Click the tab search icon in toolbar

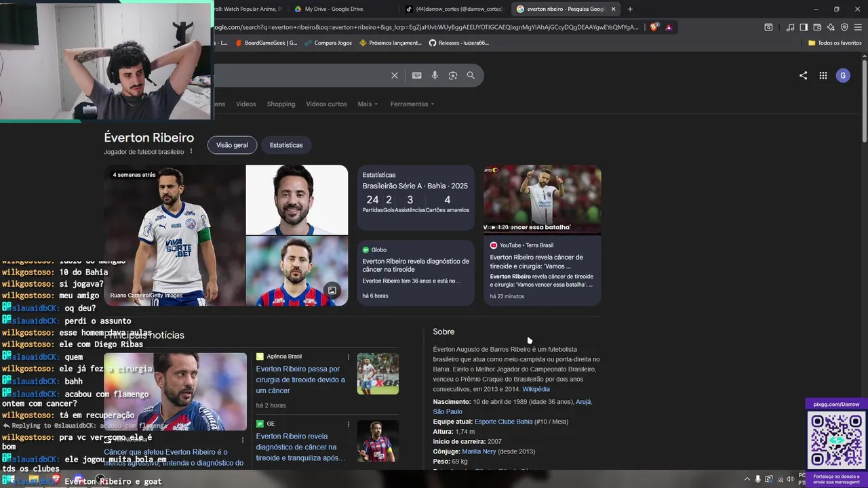pyautogui.click(x=768, y=27)
